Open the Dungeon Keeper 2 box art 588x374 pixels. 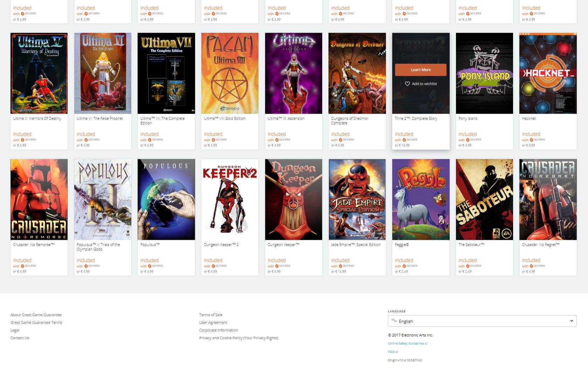point(230,199)
